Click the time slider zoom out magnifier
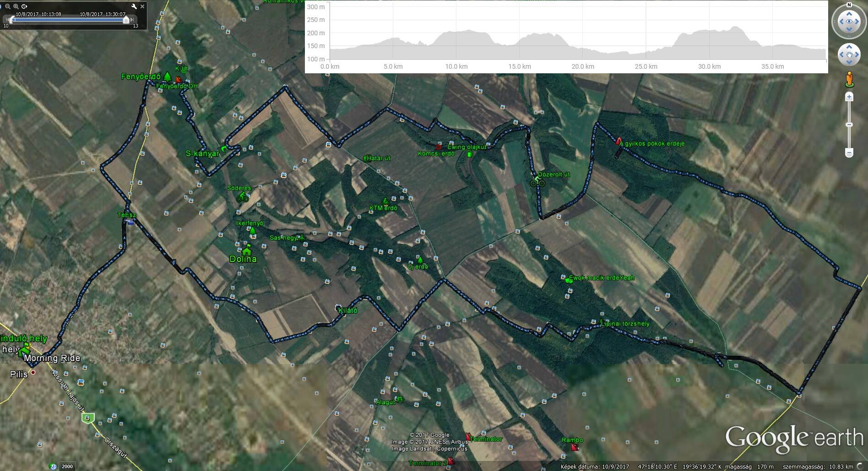Screen dimensions: 868x471 click(x=8, y=6)
